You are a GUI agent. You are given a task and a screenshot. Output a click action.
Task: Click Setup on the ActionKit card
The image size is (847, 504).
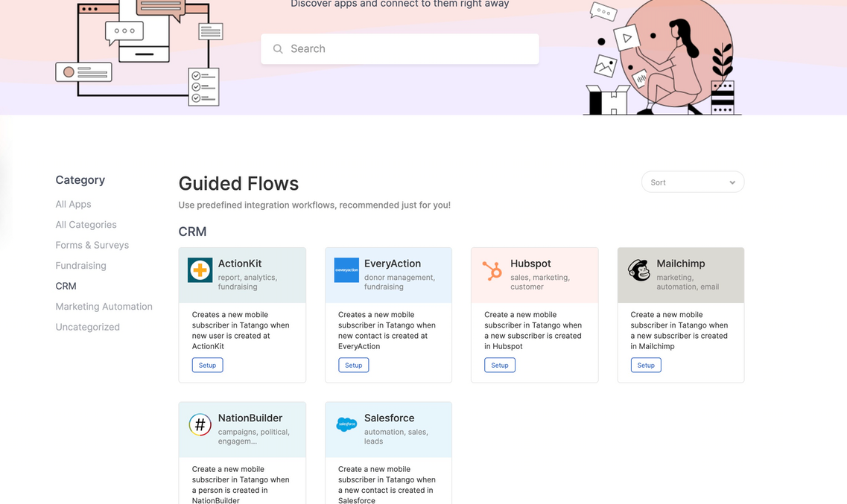(x=207, y=366)
